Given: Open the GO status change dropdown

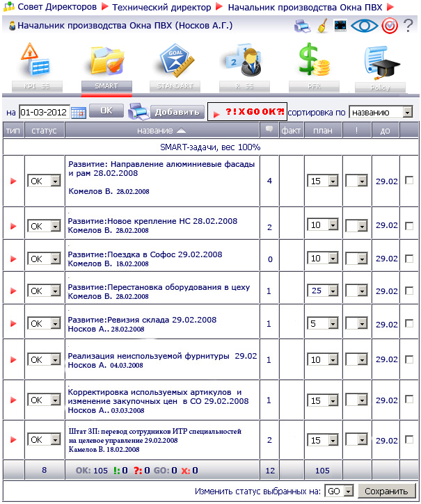Looking at the screenshot, I should (339, 491).
